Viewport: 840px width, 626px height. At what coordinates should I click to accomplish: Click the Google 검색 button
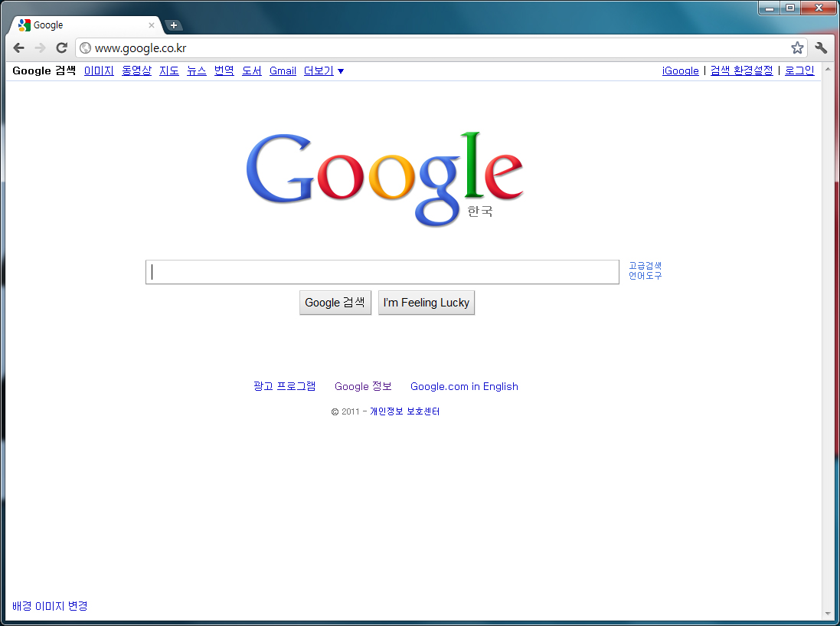pos(335,303)
